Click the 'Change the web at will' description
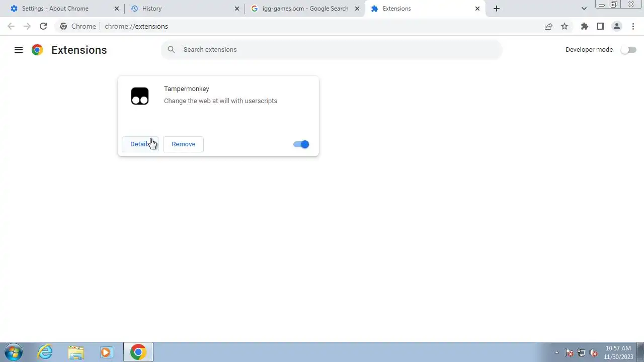The width and height of the screenshot is (644, 362). (x=220, y=101)
